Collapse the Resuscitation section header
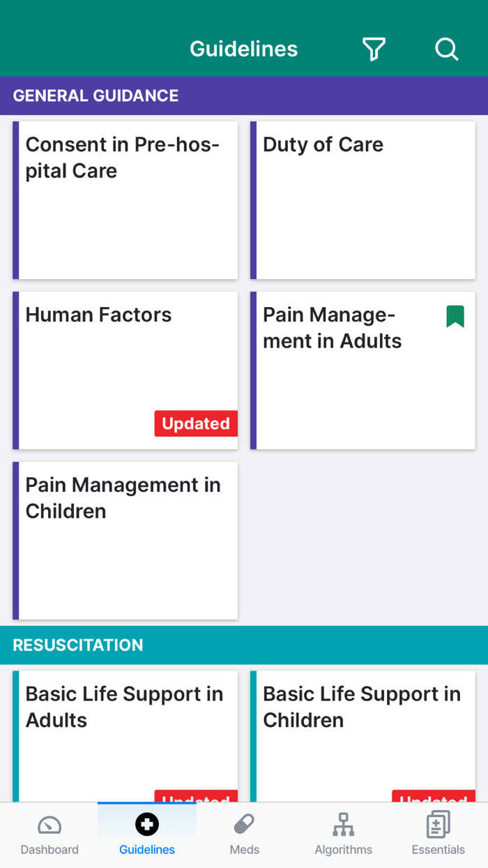 pyautogui.click(x=244, y=645)
